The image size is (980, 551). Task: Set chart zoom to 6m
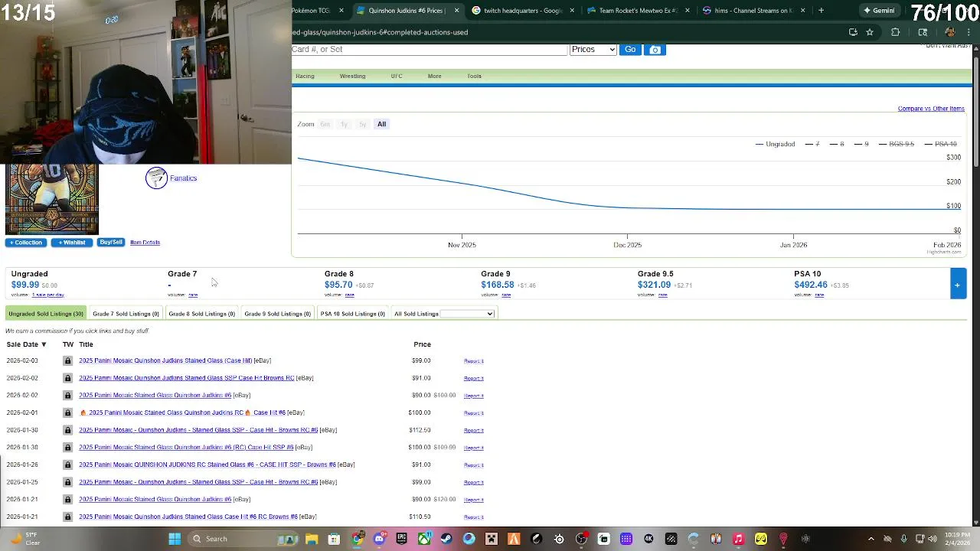pos(325,124)
